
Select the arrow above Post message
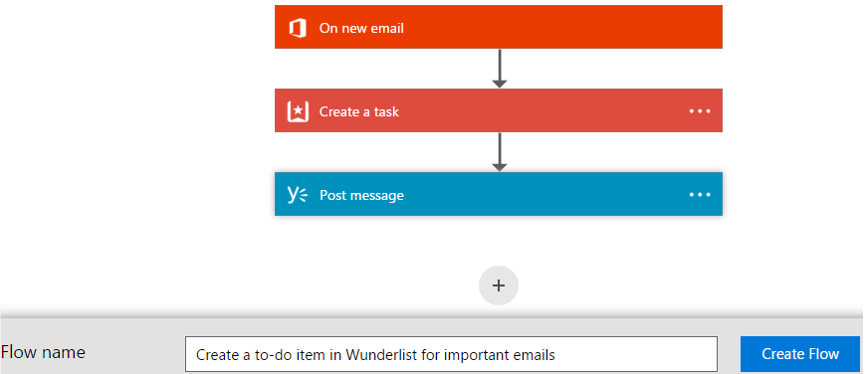pos(500,152)
